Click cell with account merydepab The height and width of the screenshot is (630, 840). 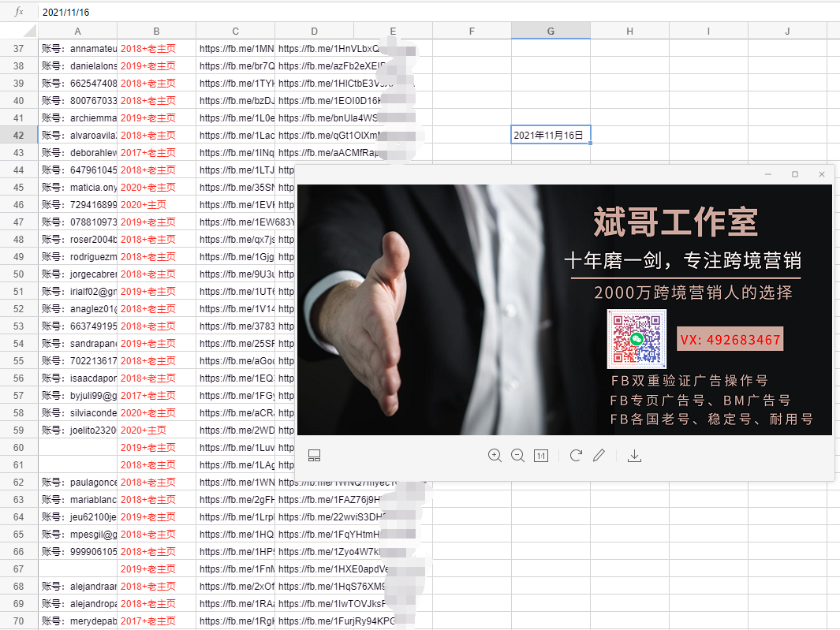[77, 621]
